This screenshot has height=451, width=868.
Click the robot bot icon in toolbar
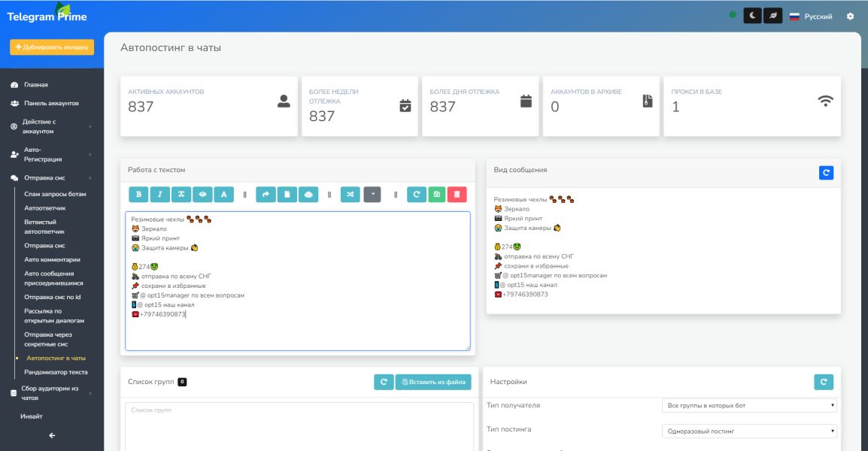tap(308, 195)
